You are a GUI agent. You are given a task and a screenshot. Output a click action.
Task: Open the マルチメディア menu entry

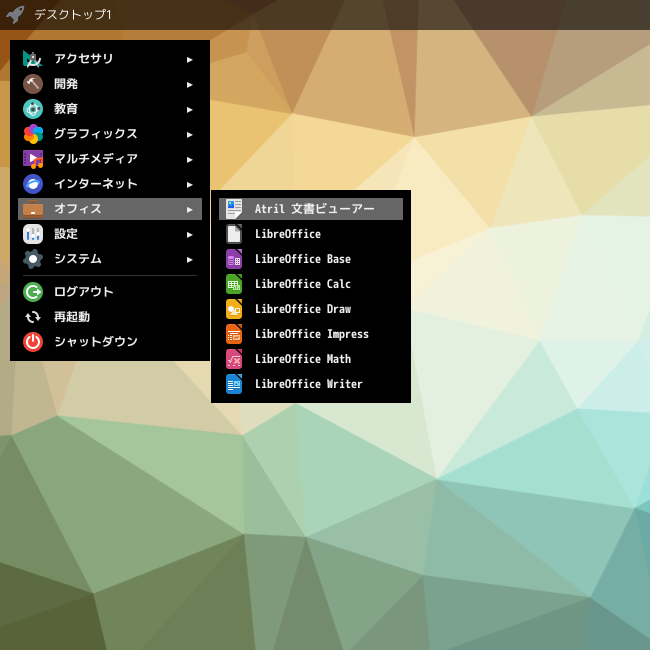tap(110, 159)
